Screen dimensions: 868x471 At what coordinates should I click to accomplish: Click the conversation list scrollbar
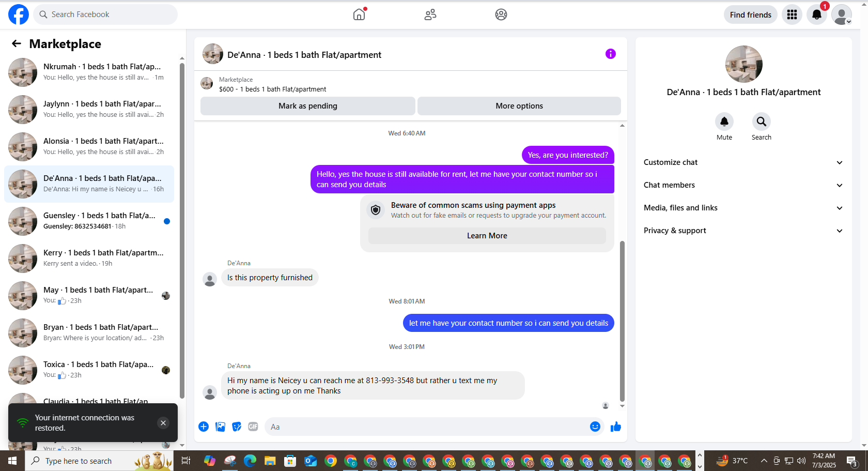click(x=182, y=230)
